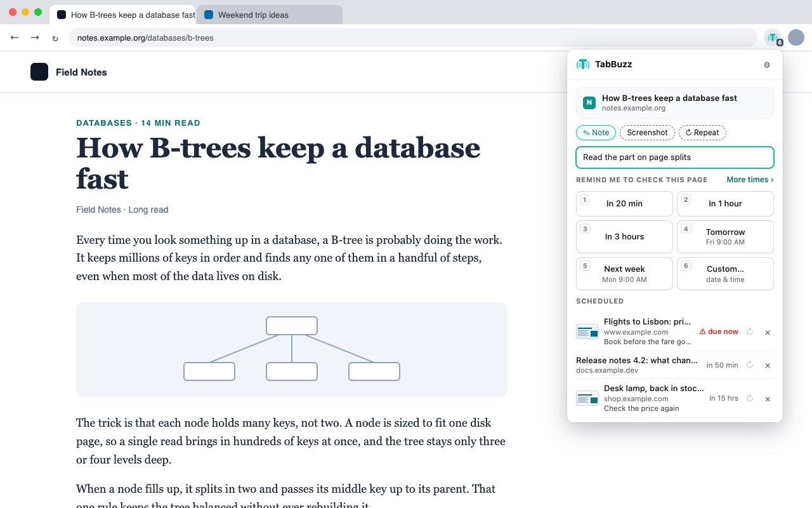The width and height of the screenshot is (812, 508).
Task: Click 'Release notes 4.2: what chan...' reminder title
Action: [x=637, y=360]
